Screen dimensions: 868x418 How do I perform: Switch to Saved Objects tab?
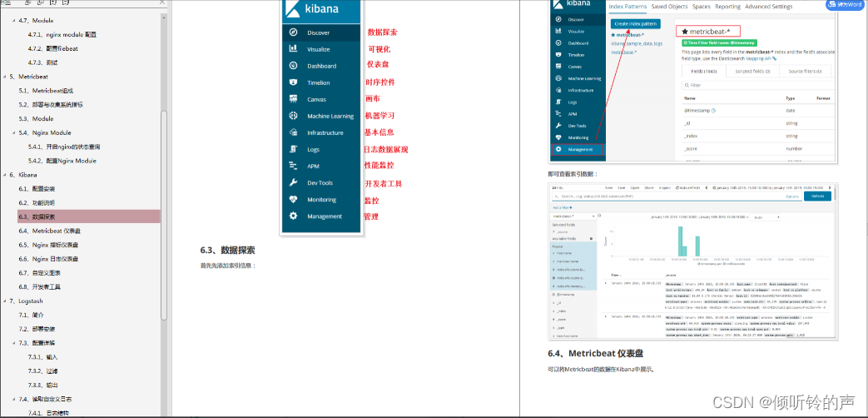click(669, 7)
